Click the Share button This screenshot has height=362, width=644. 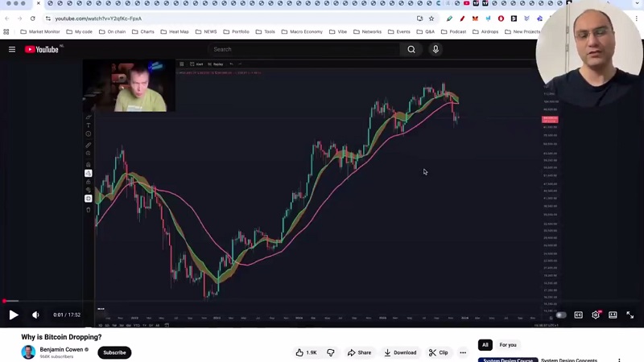pyautogui.click(x=359, y=352)
